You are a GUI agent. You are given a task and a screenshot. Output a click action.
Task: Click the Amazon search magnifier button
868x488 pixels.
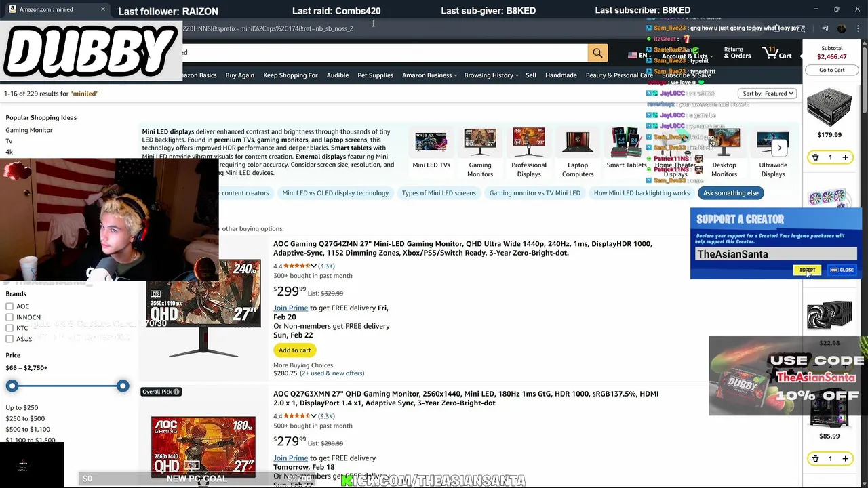click(597, 53)
